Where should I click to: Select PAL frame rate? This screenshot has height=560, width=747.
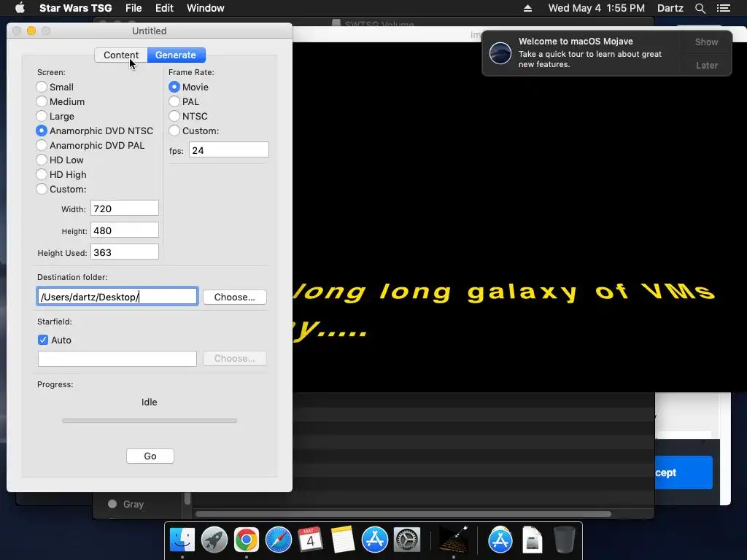[x=174, y=101]
